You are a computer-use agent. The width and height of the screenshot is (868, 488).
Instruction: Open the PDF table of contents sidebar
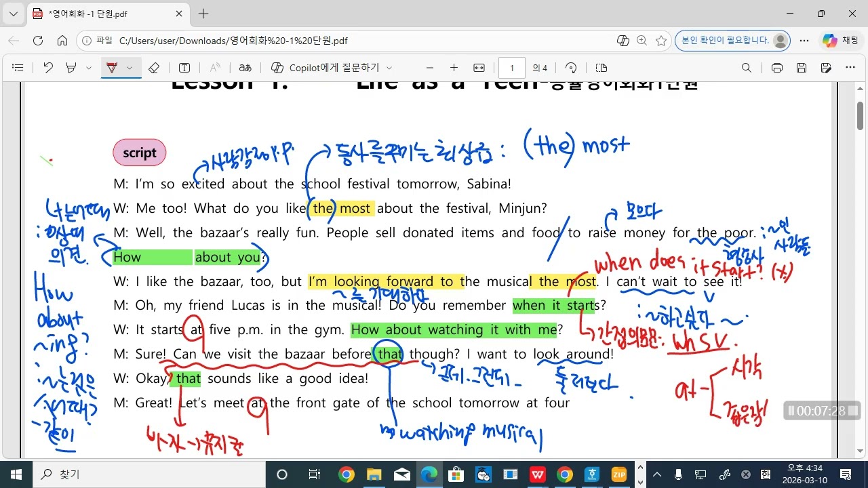[18, 68]
